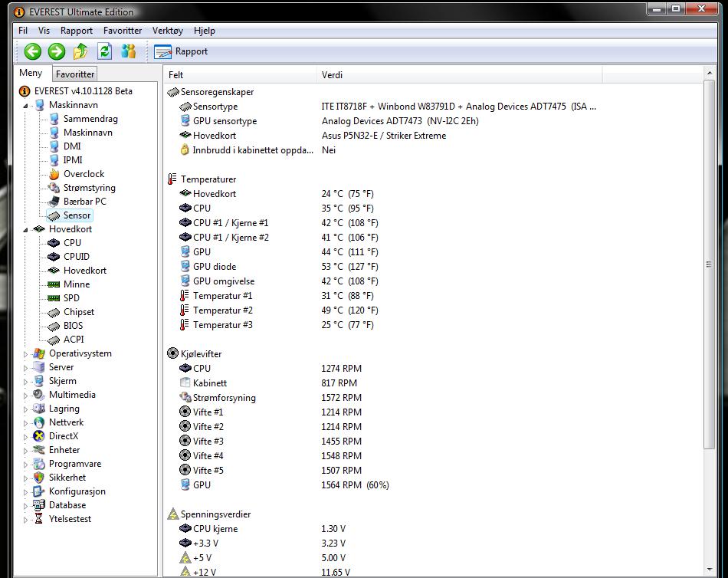The height and width of the screenshot is (578, 728).
Task: Expand the Sikkerhet node
Action: (x=25, y=478)
